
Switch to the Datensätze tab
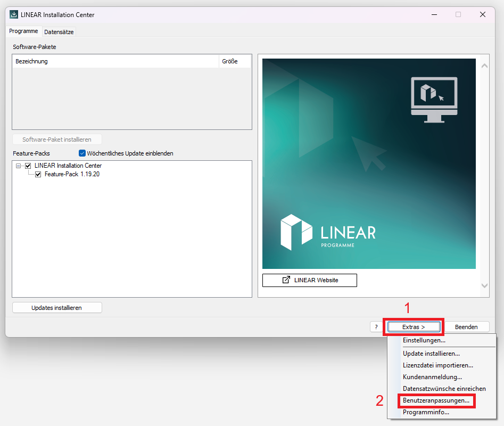[59, 32]
